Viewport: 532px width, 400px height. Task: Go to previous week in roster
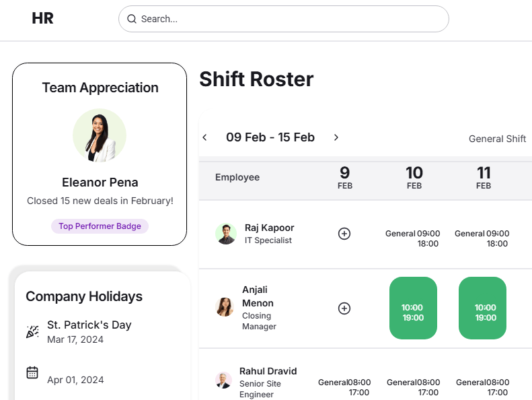click(205, 137)
